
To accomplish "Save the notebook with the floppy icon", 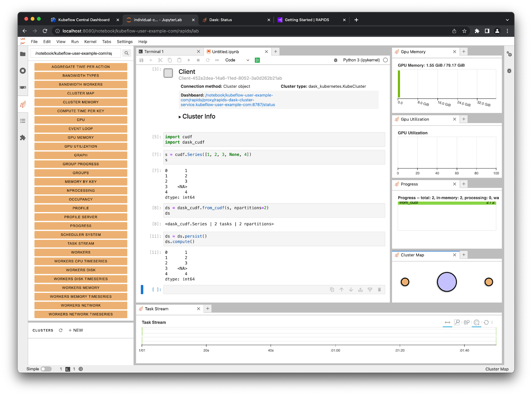I will (141, 60).
